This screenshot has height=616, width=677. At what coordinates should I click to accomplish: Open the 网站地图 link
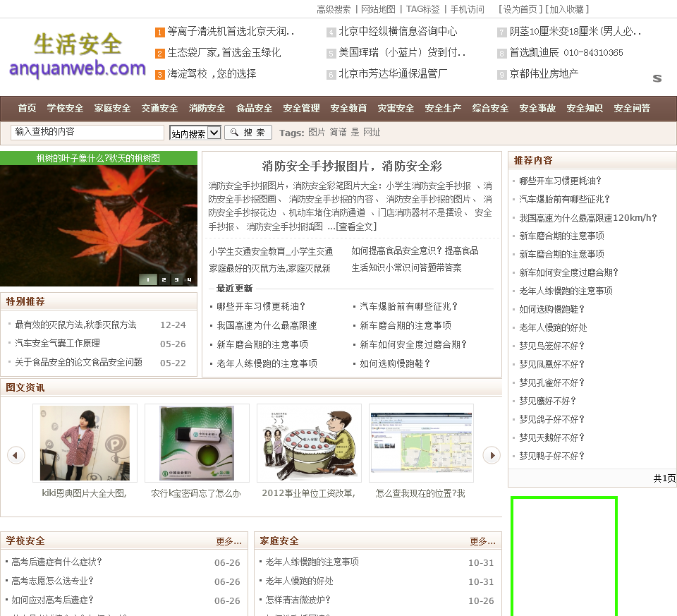(x=378, y=9)
